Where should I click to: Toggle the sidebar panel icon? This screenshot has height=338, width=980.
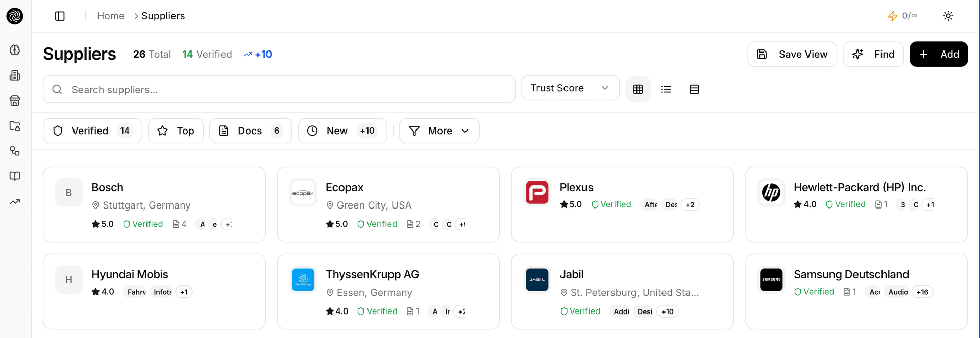tap(60, 16)
